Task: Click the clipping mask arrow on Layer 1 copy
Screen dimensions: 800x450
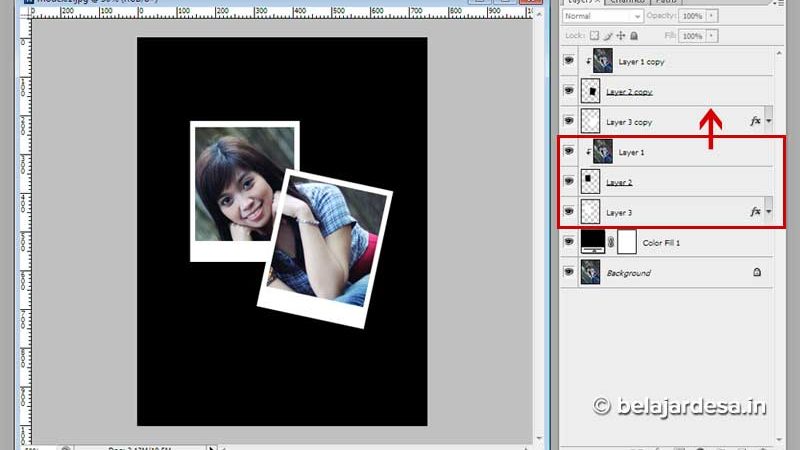Action: [x=588, y=62]
